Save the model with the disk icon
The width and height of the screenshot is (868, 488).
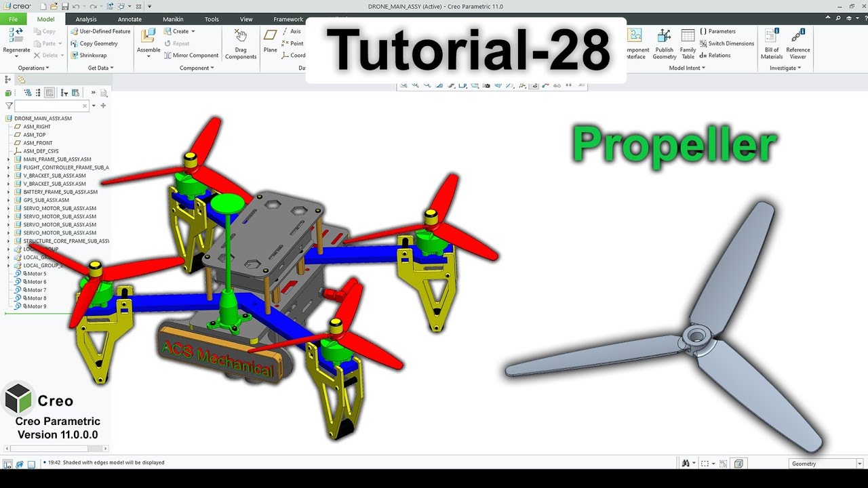coord(64,6)
